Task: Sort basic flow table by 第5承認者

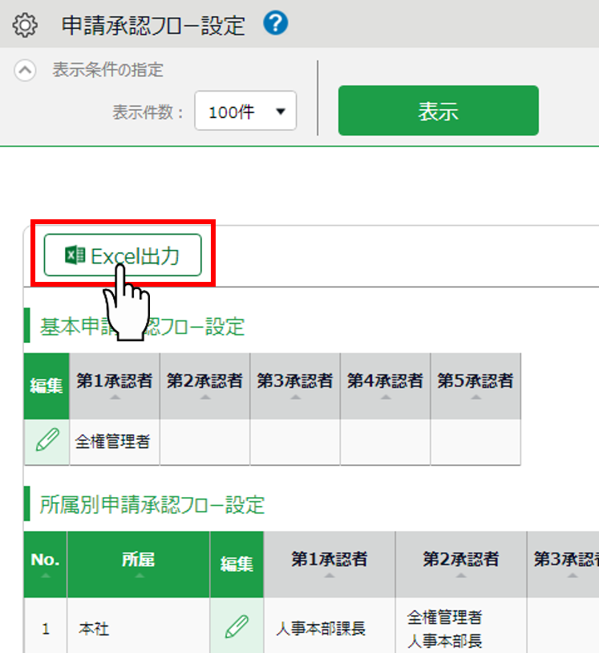Action: (476, 386)
